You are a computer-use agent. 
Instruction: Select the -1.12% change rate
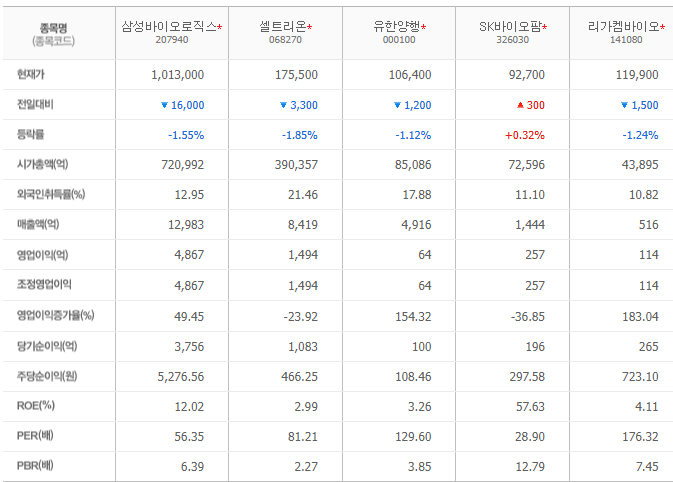[x=413, y=135]
